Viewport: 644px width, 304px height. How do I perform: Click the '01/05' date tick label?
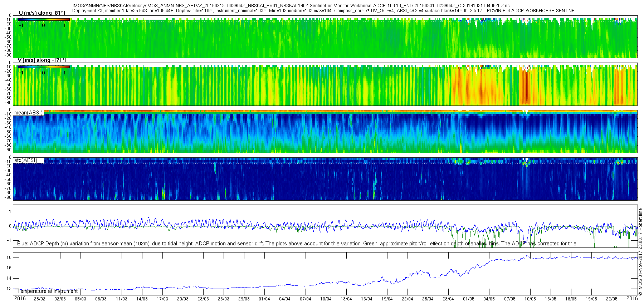[469, 299]
